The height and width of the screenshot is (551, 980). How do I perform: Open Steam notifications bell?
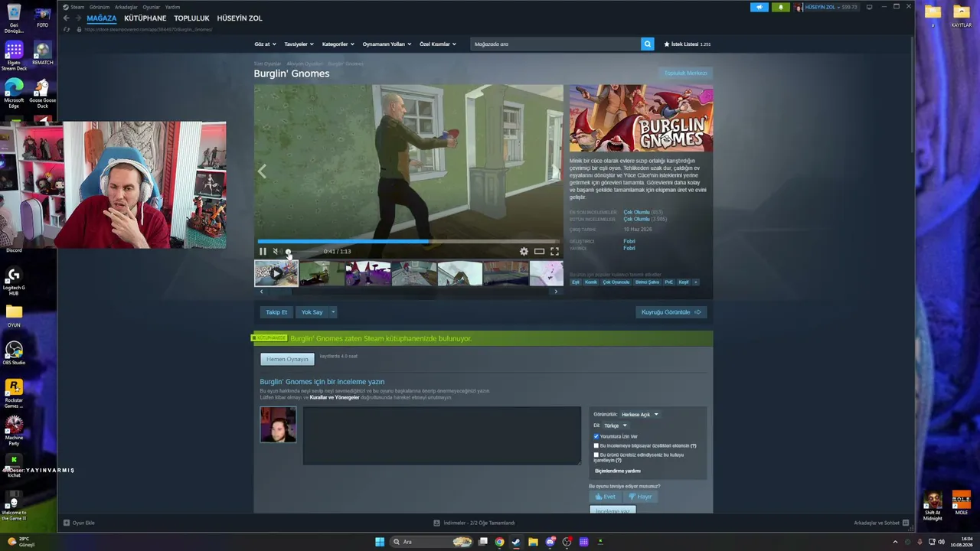click(781, 7)
